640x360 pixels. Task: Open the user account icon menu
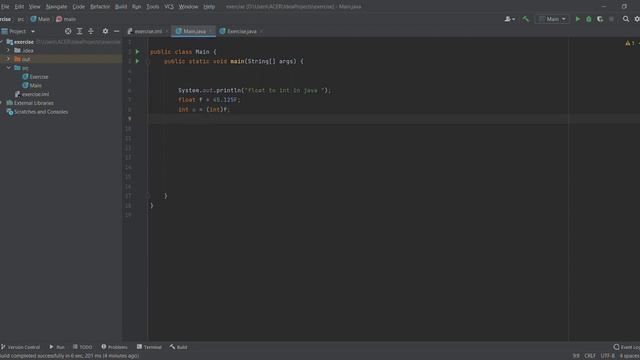[x=509, y=19]
